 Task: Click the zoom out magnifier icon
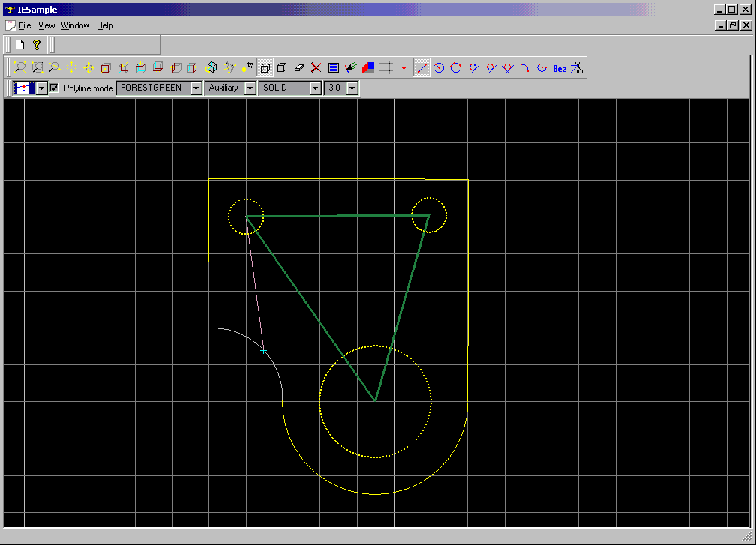pyautogui.click(x=54, y=68)
